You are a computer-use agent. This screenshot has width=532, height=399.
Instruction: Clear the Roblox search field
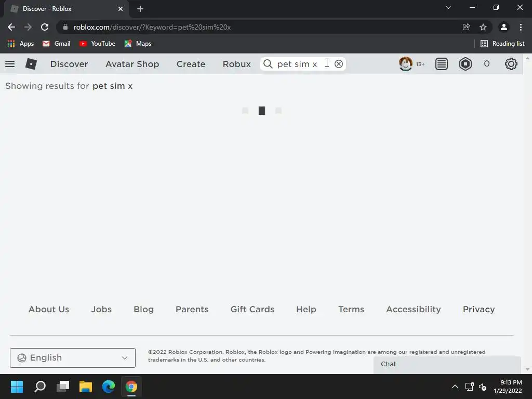pyautogui.click(x=339, y=64)
